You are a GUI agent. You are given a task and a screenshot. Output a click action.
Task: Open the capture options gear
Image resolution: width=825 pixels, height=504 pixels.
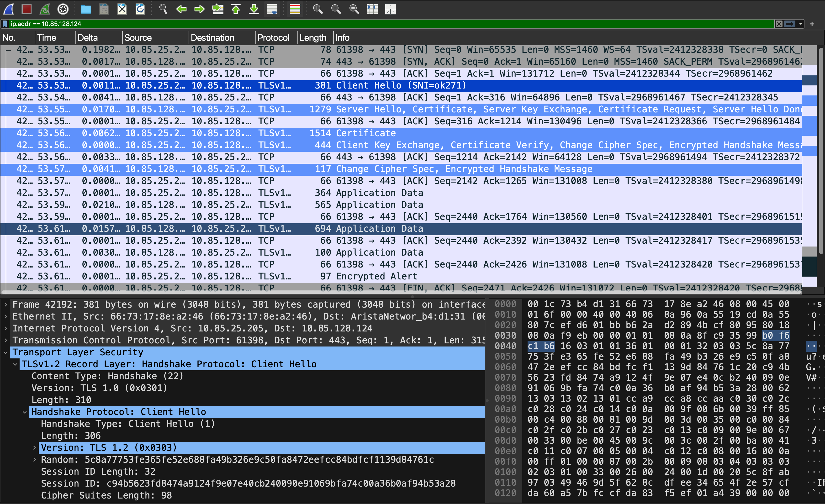[x=63, y=9]
